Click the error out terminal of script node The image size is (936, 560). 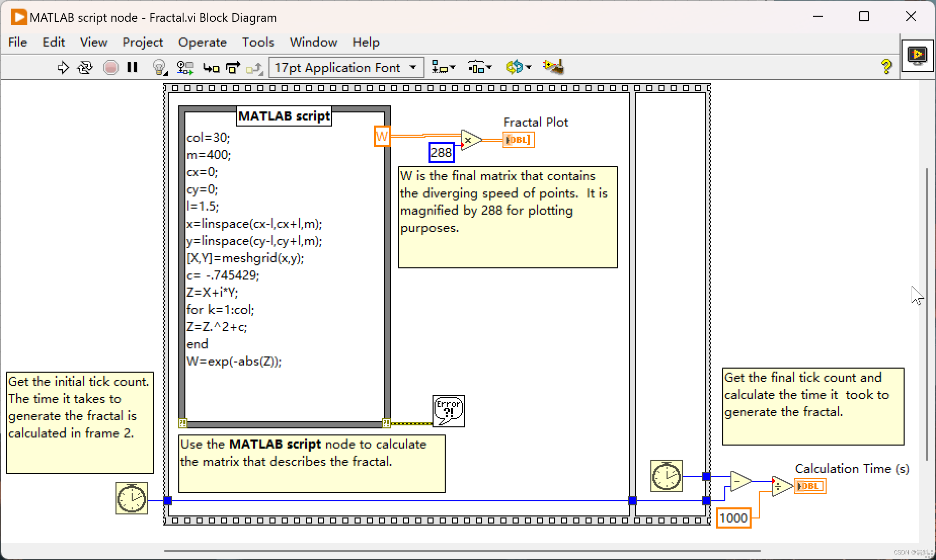pos(386,423)
